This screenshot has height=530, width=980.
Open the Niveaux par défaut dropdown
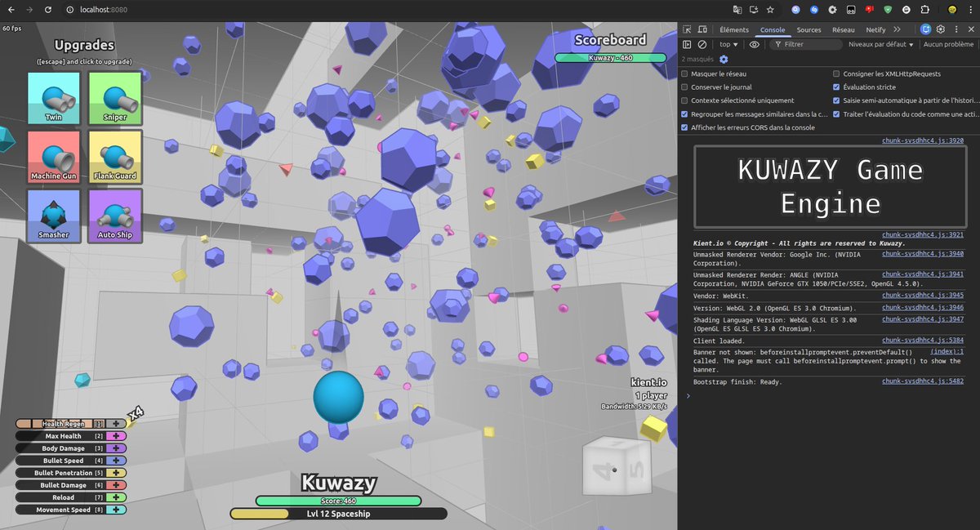click(x=881, y=44)
